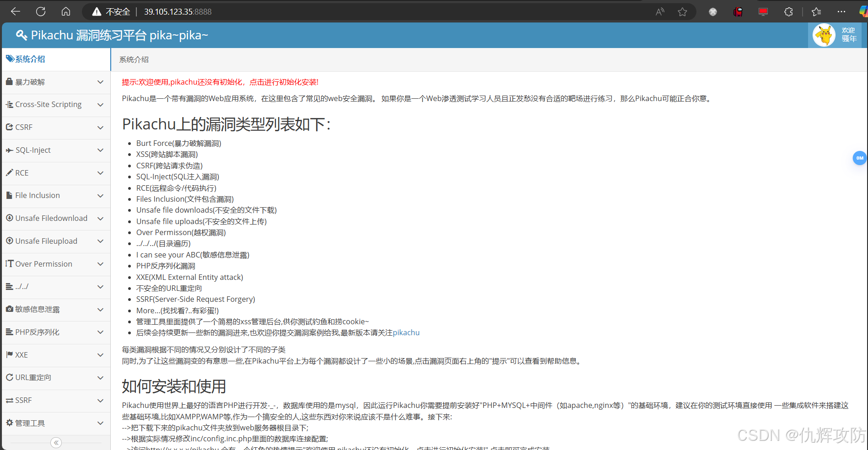
Task: Open the XXE sidebar menu
Action: pyautogui.click(x=56, y=355)
